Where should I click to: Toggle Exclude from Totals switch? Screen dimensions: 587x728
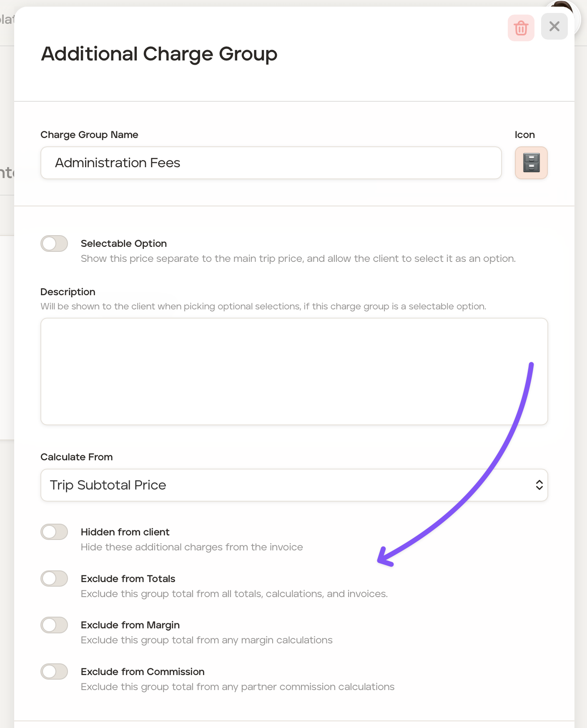tap(54, 579)
